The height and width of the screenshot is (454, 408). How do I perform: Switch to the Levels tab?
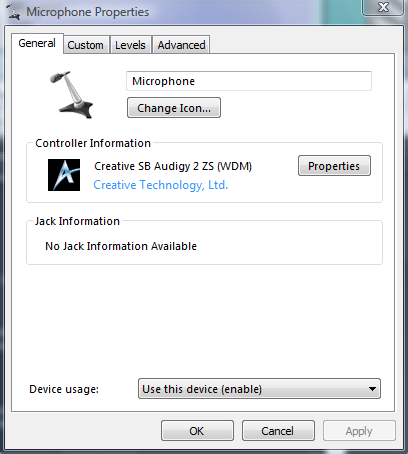(130, 45)
